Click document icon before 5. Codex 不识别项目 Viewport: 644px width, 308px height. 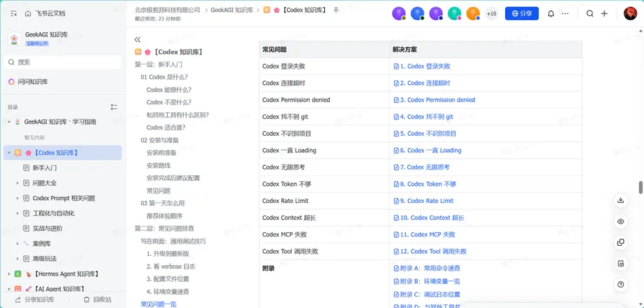tap(396, 134)
